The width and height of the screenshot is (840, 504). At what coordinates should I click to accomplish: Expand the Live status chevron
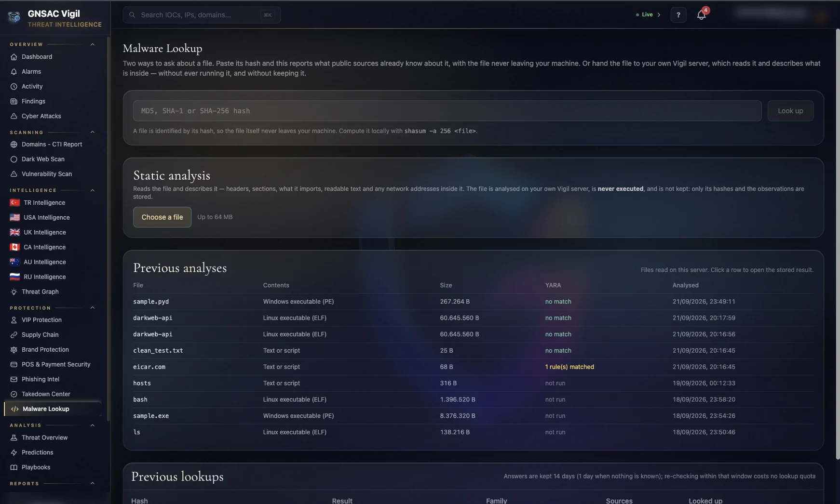(659, 15)
